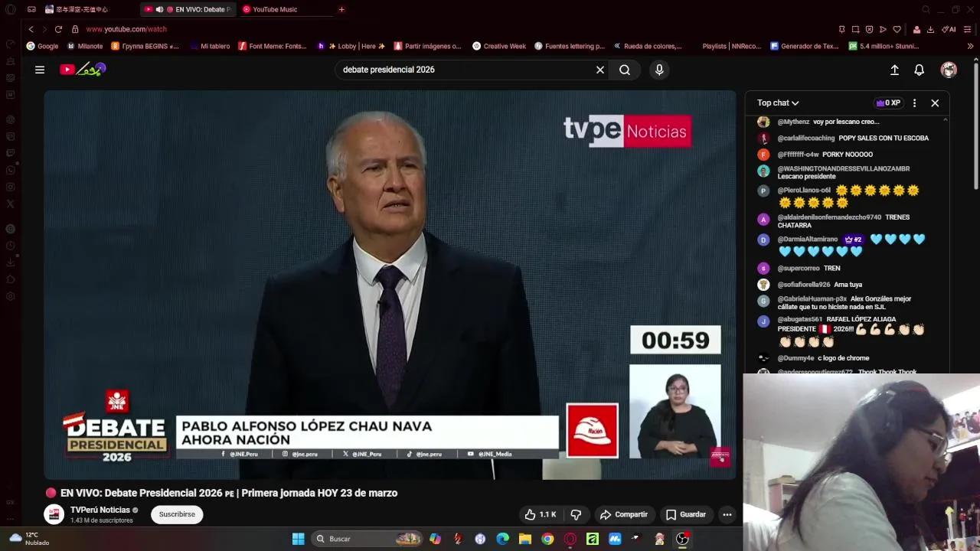Click the taskbar Buscar search box
The height and width of the screenshot is (551, 980).
[x=367, y=539]
